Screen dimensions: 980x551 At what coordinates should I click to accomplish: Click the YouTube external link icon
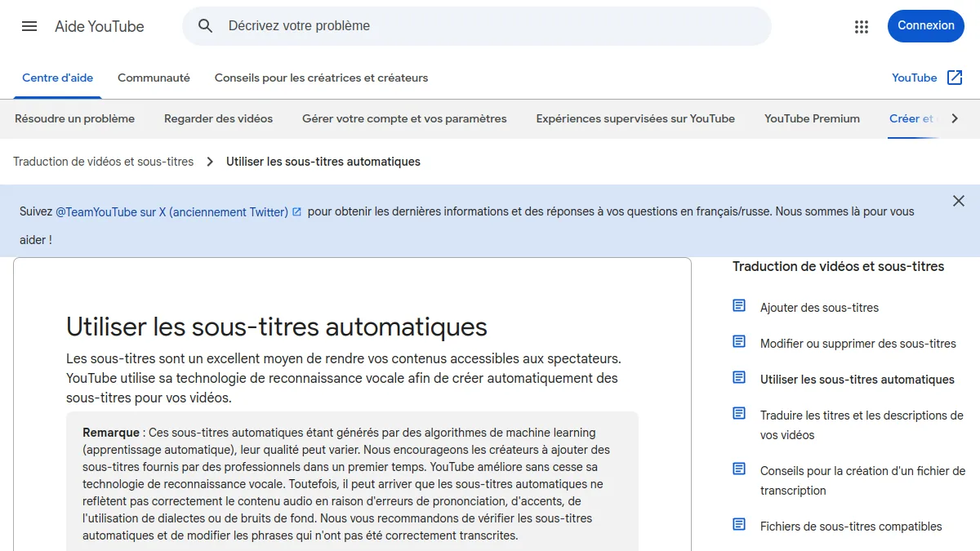[955, 78]
